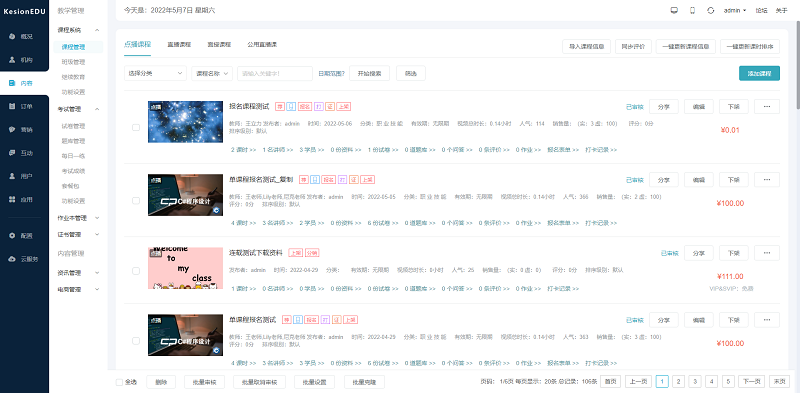Click the keyword search input field
Image resolution: width=800 pixels, height=393 pixels.
tap(275, 73)
